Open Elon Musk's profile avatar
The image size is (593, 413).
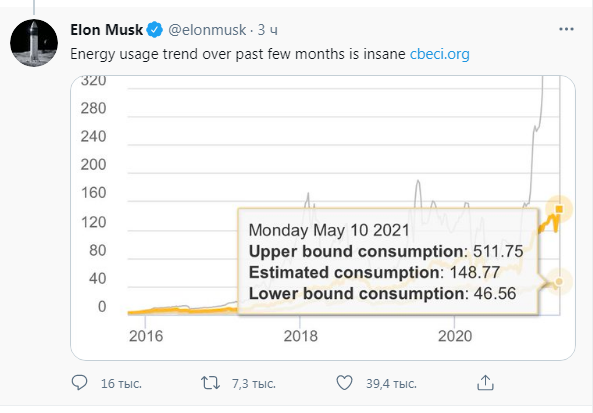click(x=34, y=43)
